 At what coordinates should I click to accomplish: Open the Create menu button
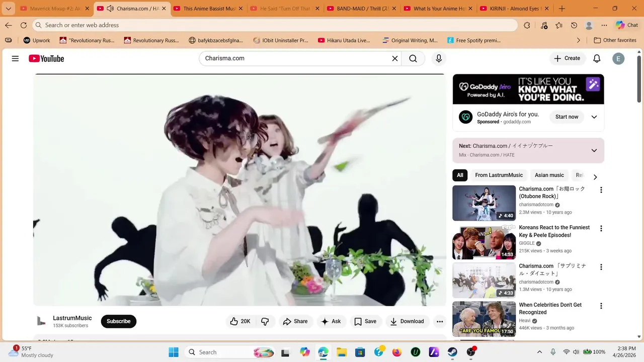click(567, 58)
